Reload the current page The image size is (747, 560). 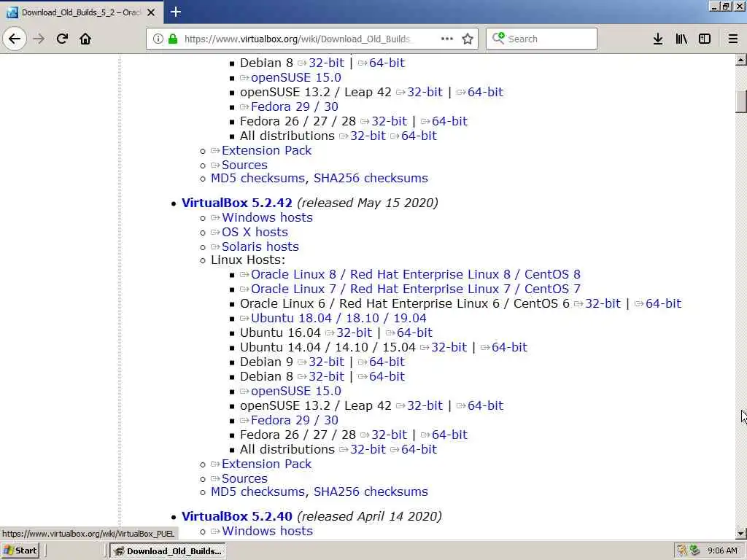(62, 39)
